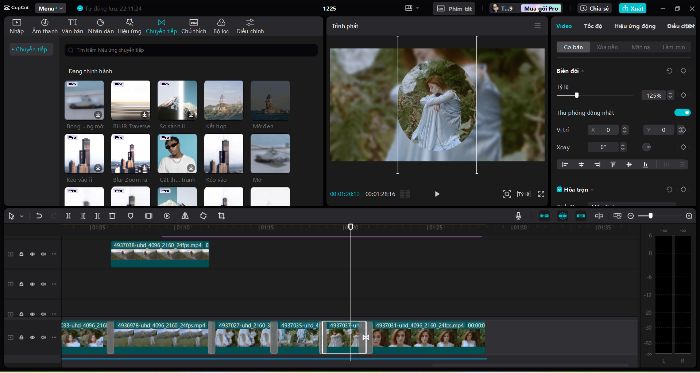Lock the top overlay track

pyautogui.click(x=21, y=254)
